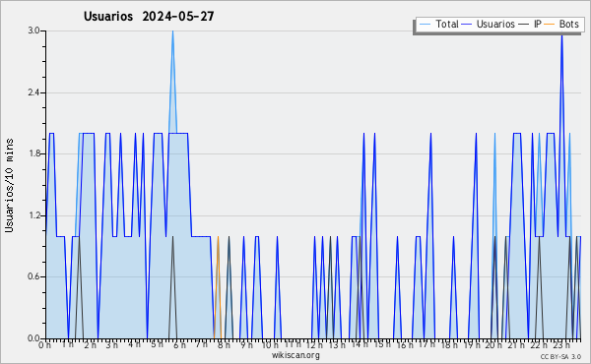Click the Total peak of 3.0 near 6 h

(172, 31)
